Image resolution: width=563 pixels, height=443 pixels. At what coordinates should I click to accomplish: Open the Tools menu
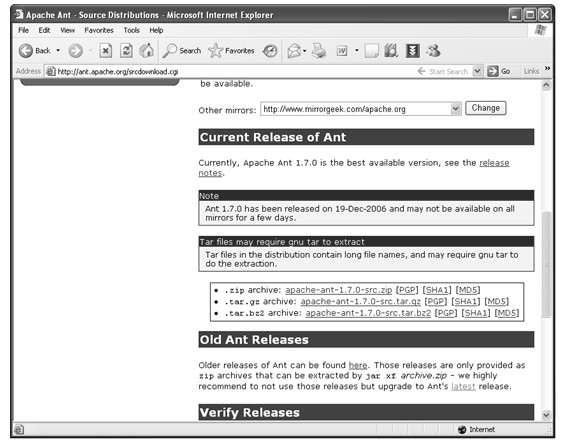[131, 30]
